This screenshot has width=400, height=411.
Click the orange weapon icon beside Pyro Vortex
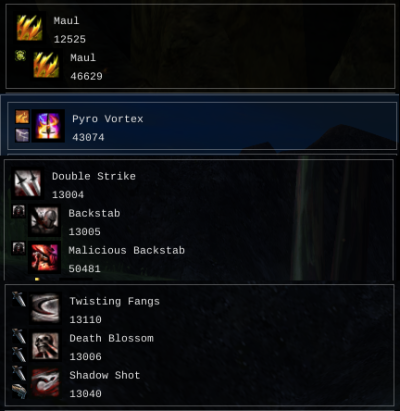point(22,117)
